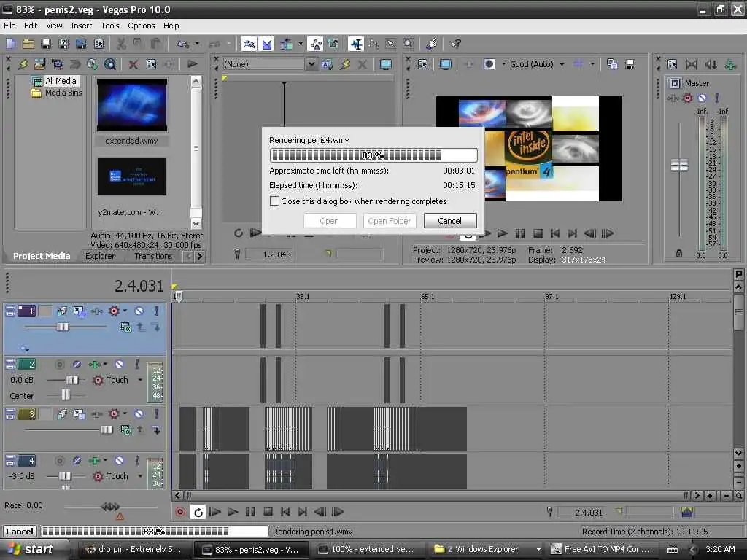Screen dimensions: 747x560
Task: Click the New project icon in main toolbar
Action: pyautogui.click(x=11, y=44)
